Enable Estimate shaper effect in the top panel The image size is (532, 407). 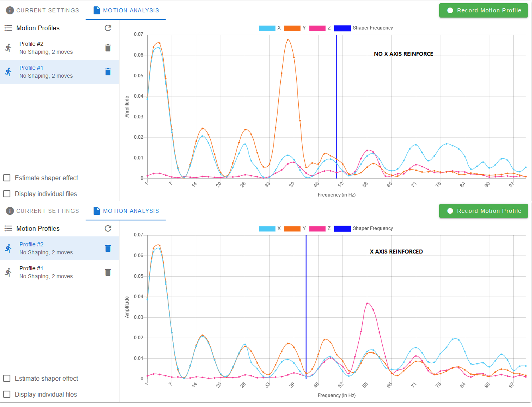(x=7, y=178)
